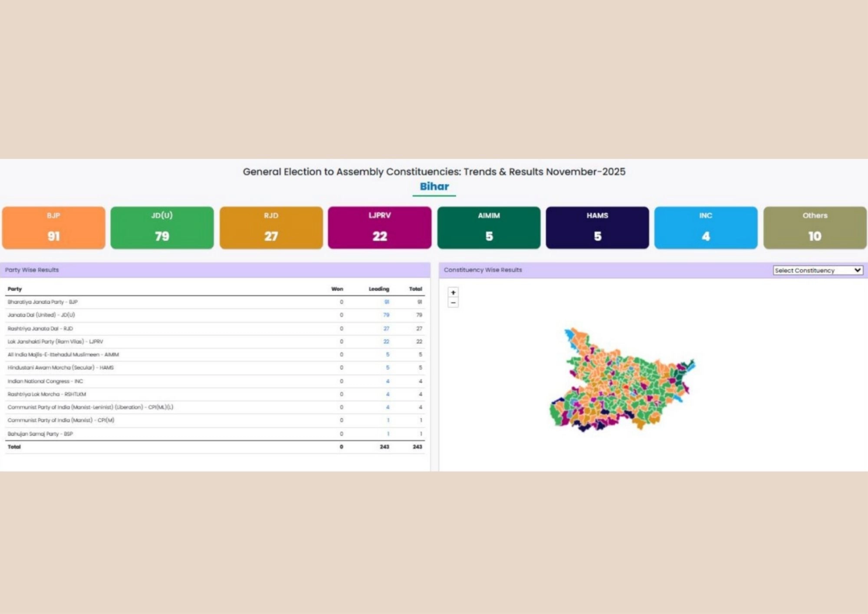Click the Party Wise Results header
868x614 pixels.
tap(32, 270)
